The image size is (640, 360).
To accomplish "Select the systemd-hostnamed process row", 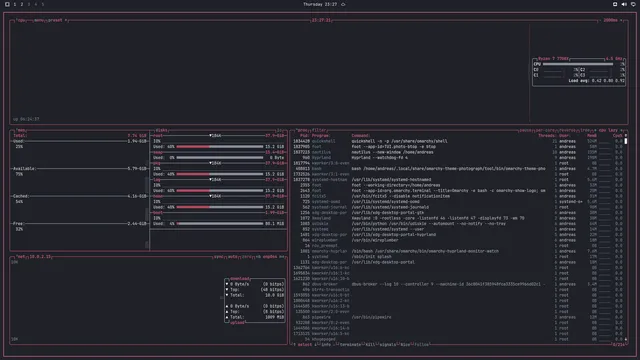I will (457, 180).
